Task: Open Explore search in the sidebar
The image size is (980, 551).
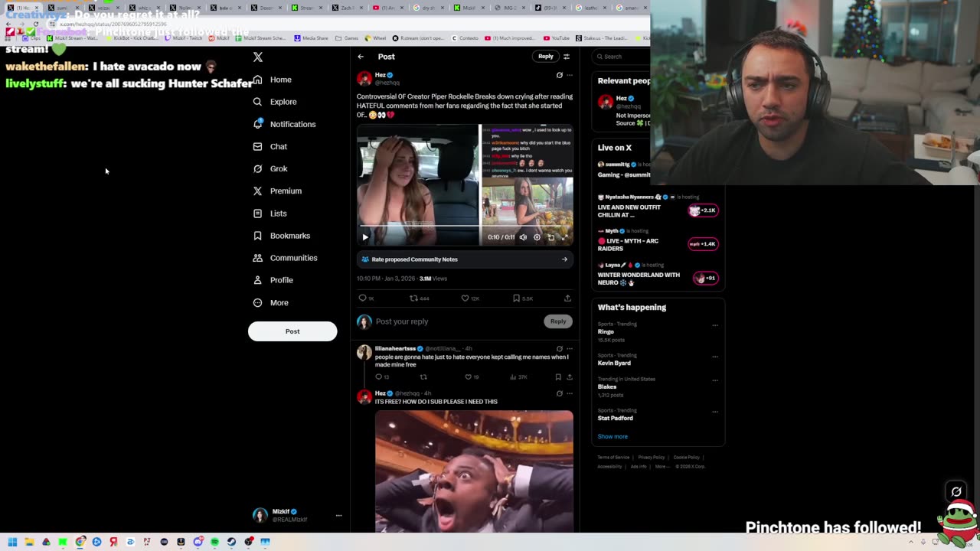Action: 275,102
